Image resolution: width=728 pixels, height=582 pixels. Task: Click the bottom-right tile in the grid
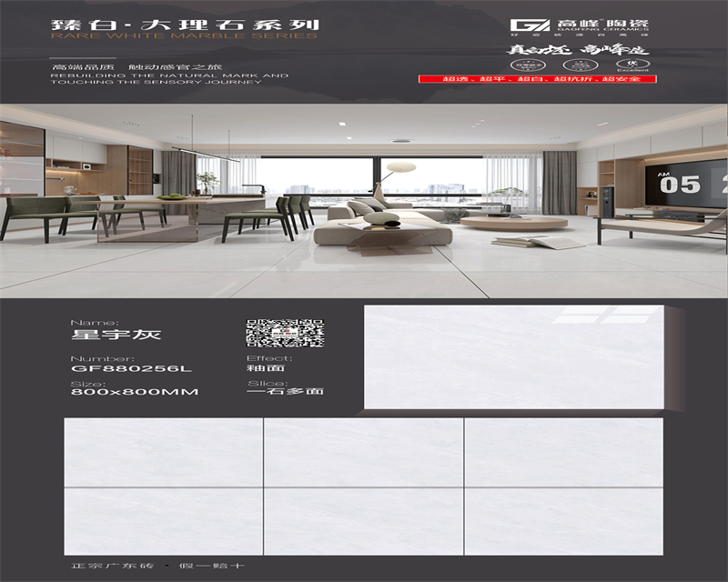[563, 521]
